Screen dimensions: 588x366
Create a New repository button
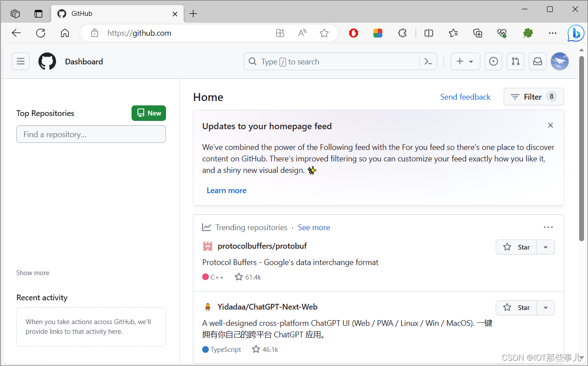149,113
